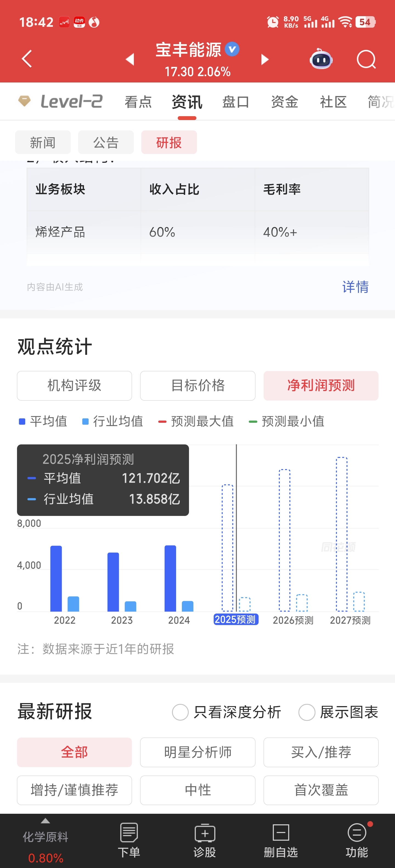Show 净利润预测 statistics

321,386
